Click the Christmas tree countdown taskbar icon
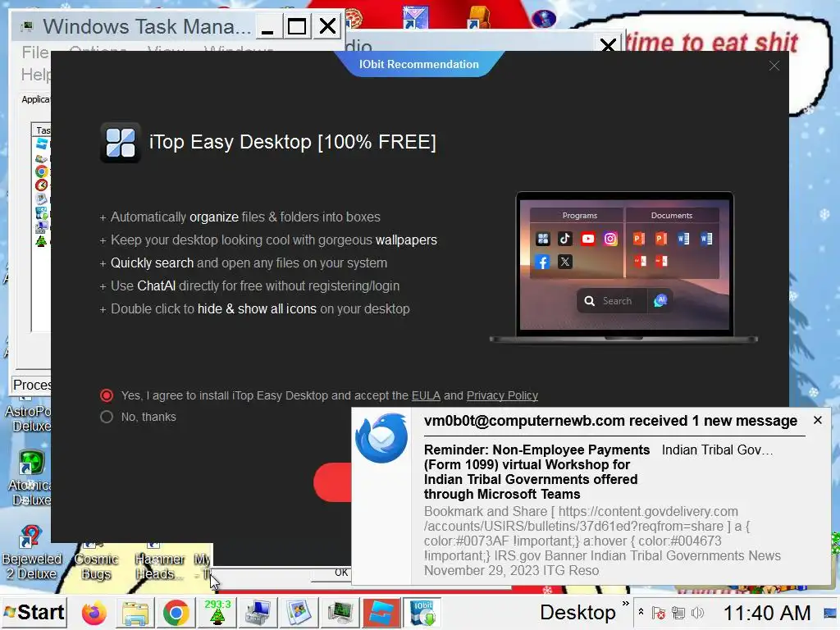Viewport: 840px width, 630px height. (x=217, y=613)
